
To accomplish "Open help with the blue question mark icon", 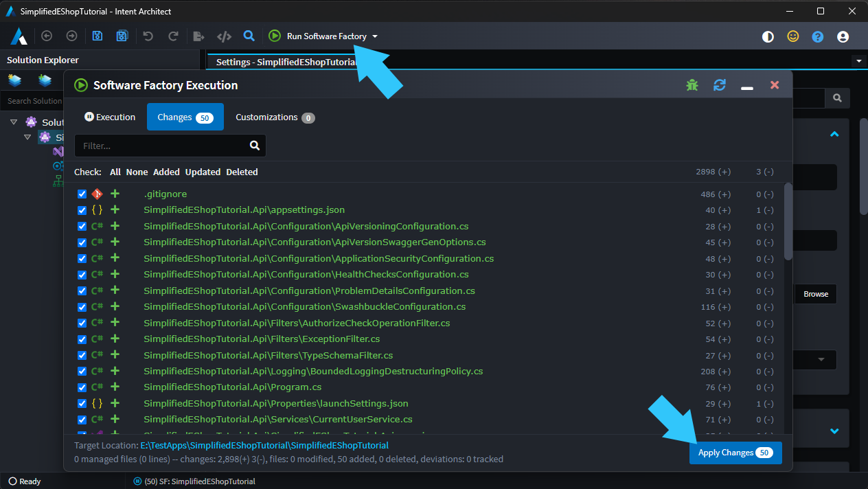I will point(818,37).
